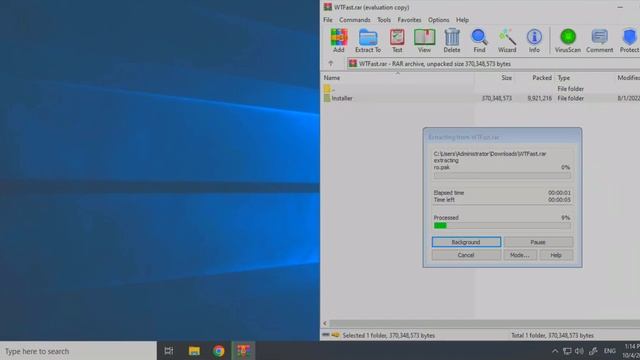The height and width of the screenshot is (360, 640).
Task: Click the WinRAR icon in the title bar
Action: tap(327, 7)
